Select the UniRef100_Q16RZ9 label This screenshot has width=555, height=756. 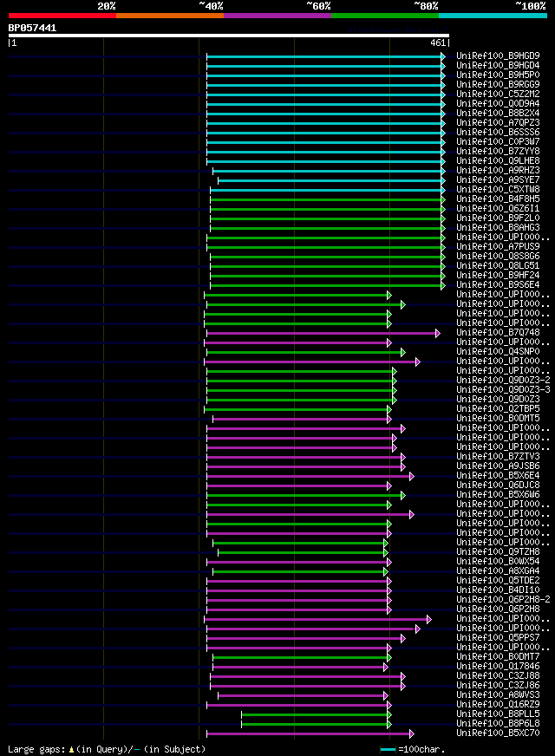pos(498,705)
